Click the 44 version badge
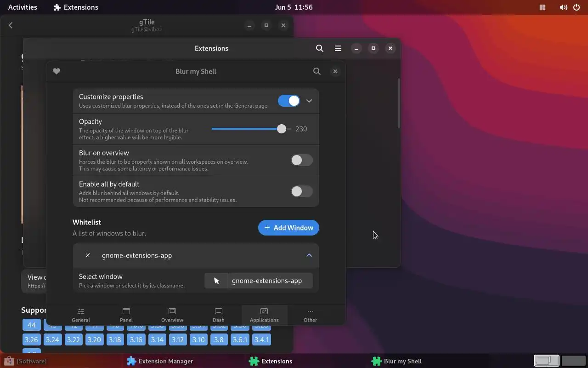 (31, 325)
